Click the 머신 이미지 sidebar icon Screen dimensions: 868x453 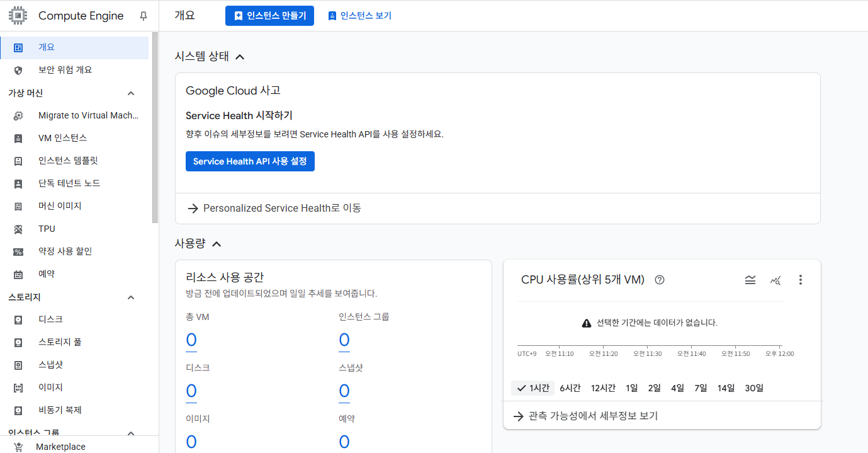click(18, 206)
